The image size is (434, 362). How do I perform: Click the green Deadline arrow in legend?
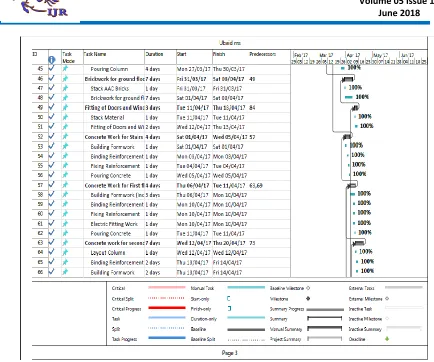[387, 339]
